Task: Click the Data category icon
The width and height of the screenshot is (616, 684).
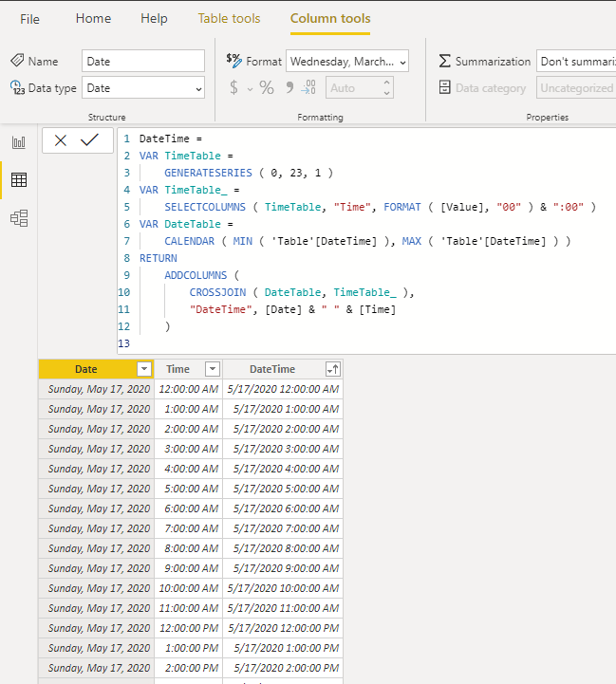Action: pyautogui.click(x=444, y=87)
